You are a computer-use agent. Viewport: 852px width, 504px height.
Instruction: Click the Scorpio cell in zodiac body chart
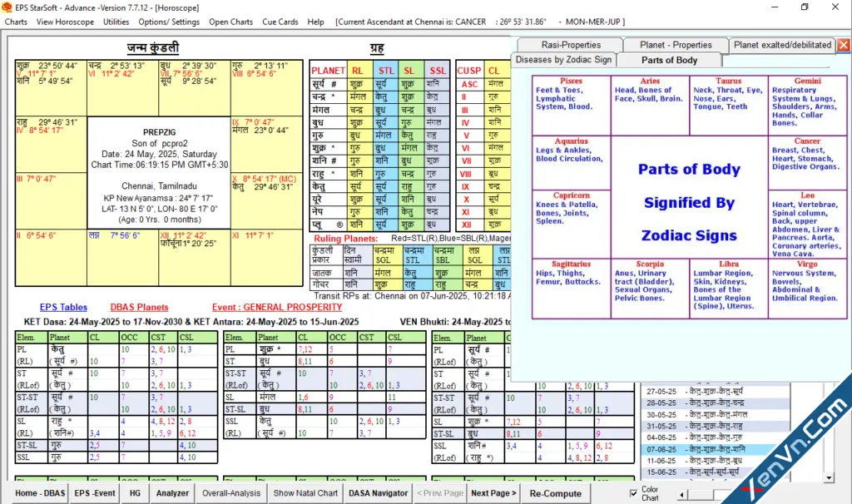pyautogui.click(x=650, y=289)
